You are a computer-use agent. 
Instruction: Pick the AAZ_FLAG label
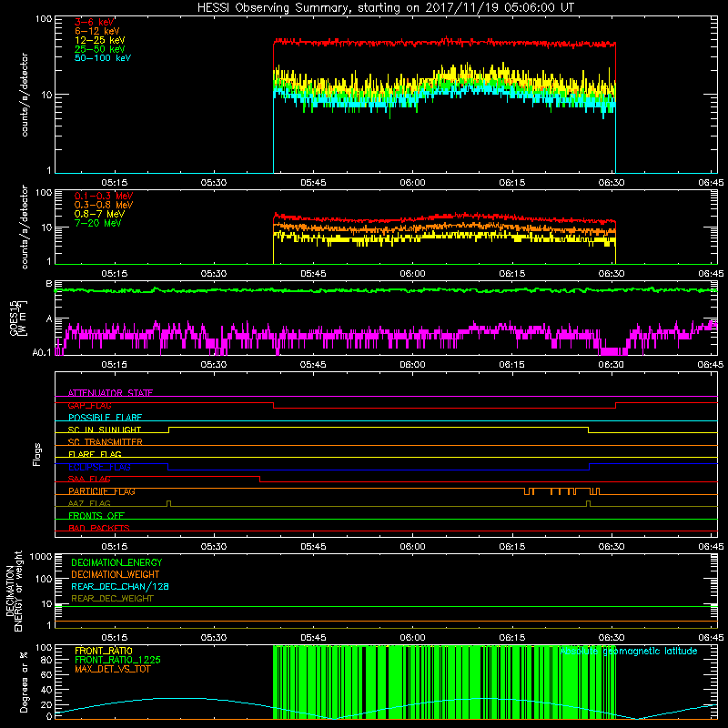click(89, 503)
